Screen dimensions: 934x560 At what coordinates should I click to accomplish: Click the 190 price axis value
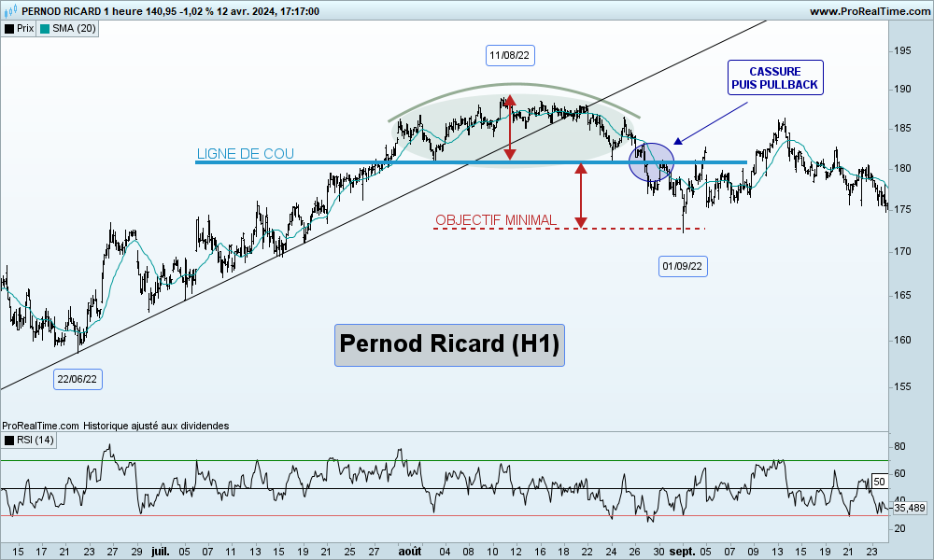[x=902, y=90]
